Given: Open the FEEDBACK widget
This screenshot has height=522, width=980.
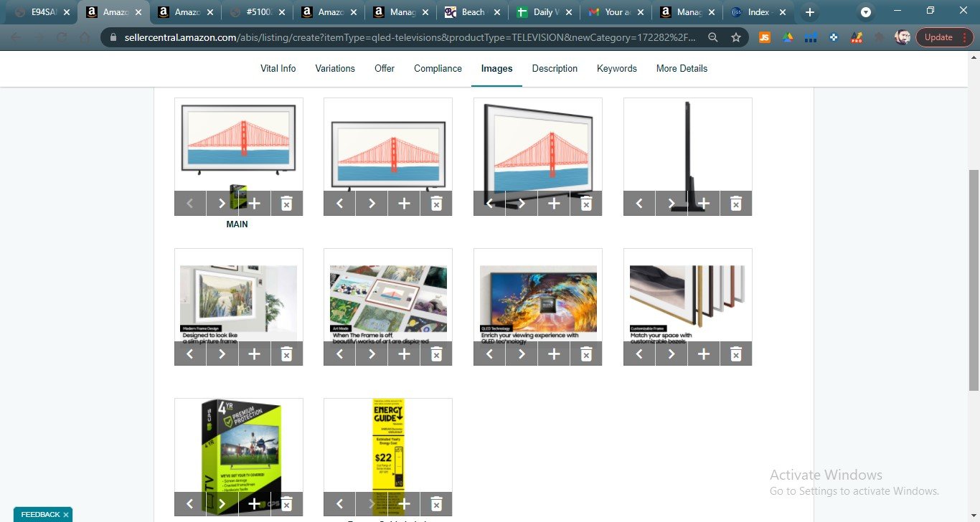Looking at the screenshot, I should (x=40, y=515).
